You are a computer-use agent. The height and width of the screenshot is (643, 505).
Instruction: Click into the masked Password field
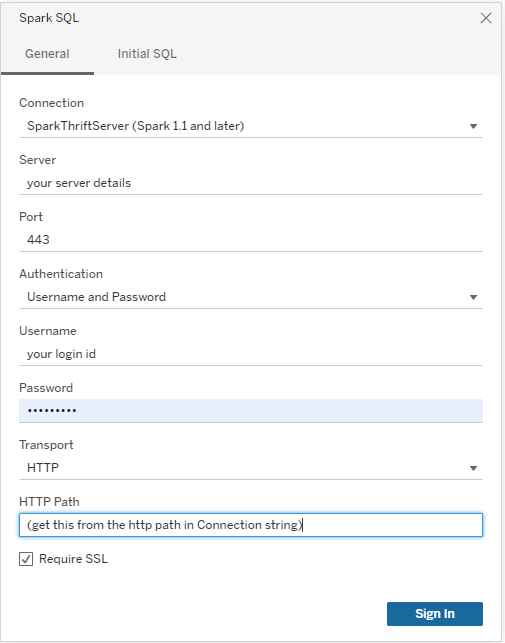(251, 410)
